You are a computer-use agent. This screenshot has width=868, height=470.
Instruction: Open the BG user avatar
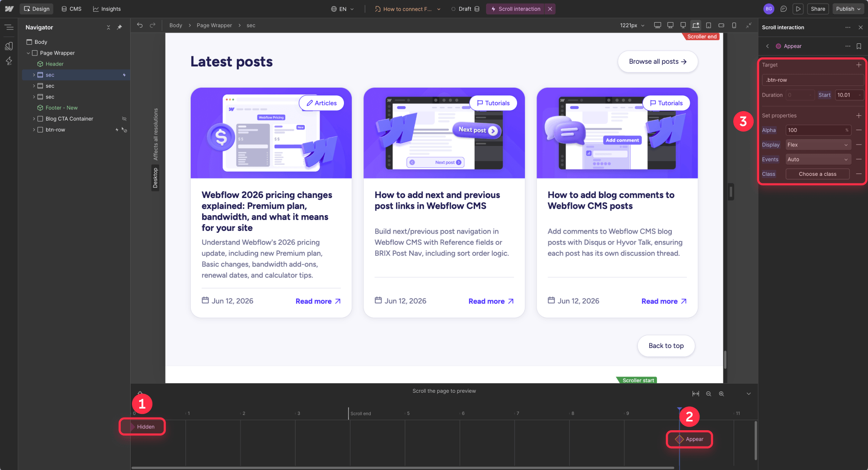769,9
